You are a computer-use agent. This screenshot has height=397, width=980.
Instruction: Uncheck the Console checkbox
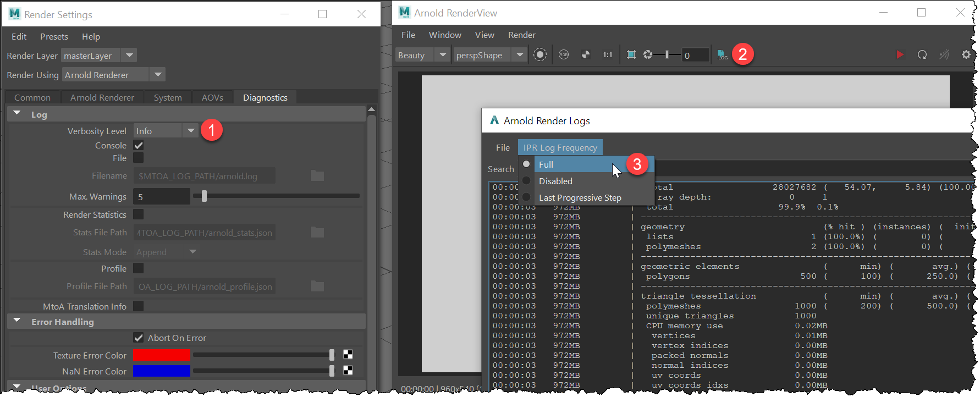click(x=139, y=146)
